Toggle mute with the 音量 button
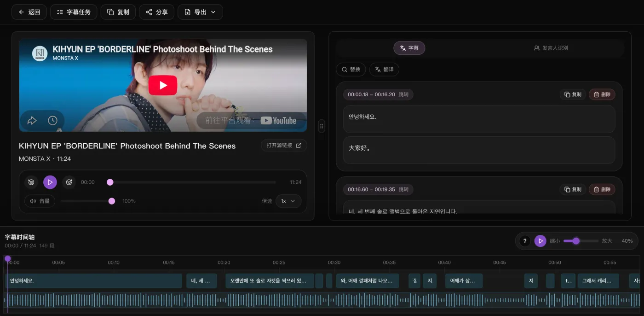This screenshot has width=644, height=316. (40, 201)
